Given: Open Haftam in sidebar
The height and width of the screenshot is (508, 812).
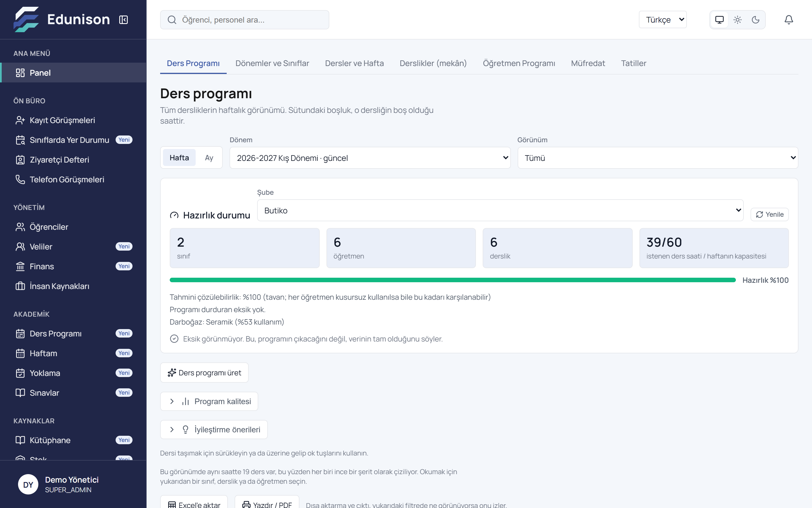Looking at the screenshot, I should [x=74, y=353].
